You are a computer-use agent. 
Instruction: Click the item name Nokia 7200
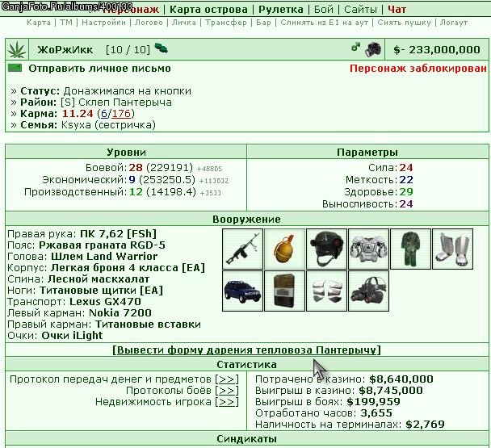[x=120, y=312]
